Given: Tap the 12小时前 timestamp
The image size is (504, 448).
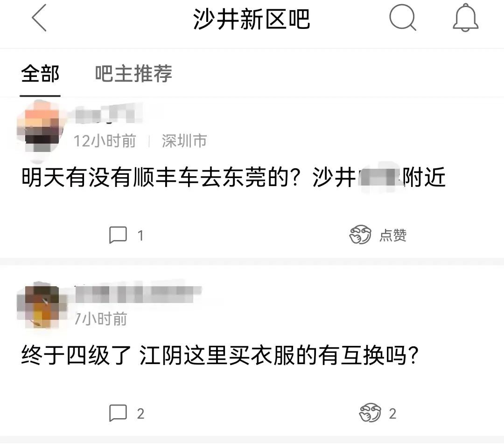Looking at the screenshot, I should click(x=105, y=141).
